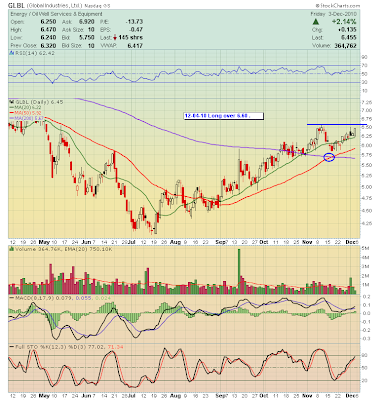This screenshot has width=380, height=400.
Task: Click the tall September volume spike bar
Action: click(239, 271)
